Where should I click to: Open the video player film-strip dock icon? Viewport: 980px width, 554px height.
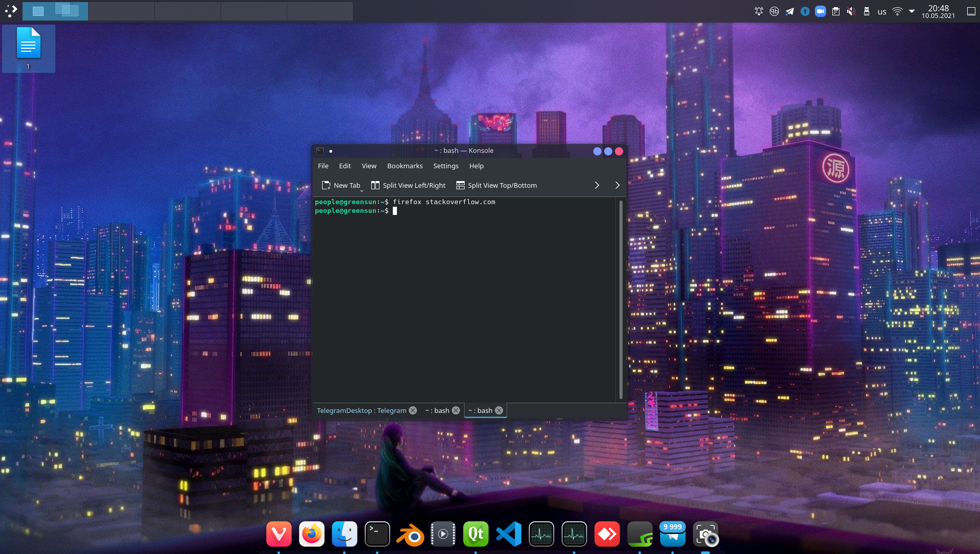tap(443, 535)
